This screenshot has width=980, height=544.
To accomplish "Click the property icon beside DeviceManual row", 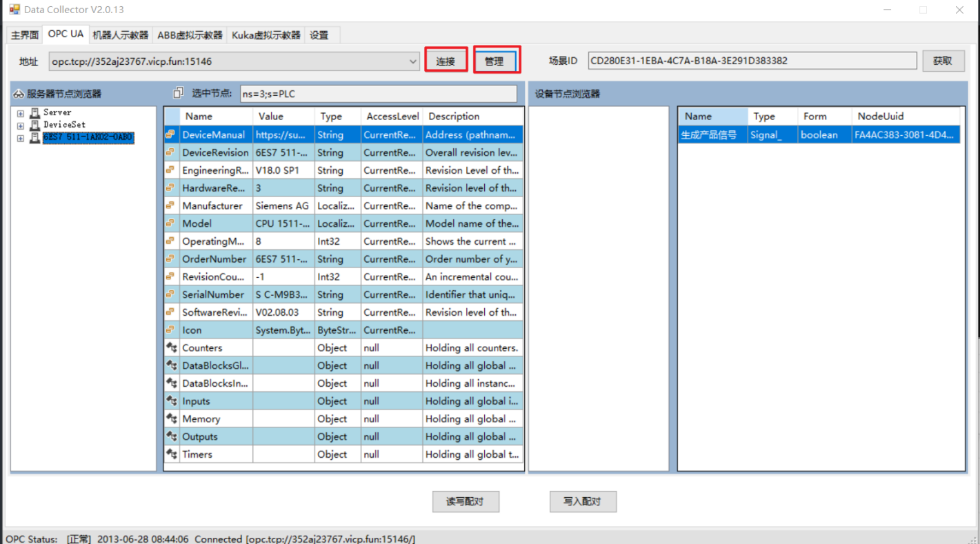I will (170, 135).
